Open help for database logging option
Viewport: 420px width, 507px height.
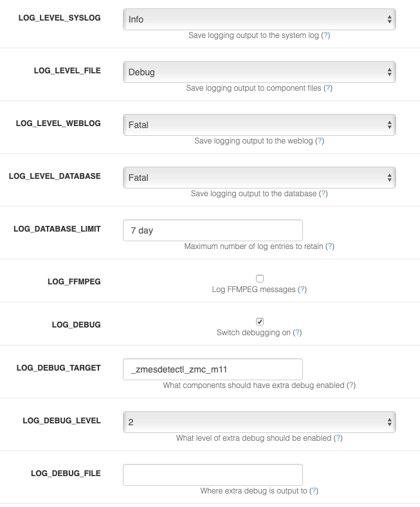coord(324,194)
